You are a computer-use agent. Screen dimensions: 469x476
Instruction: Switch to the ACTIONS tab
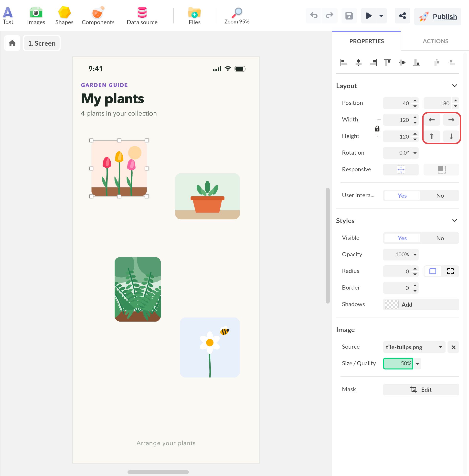435,41
